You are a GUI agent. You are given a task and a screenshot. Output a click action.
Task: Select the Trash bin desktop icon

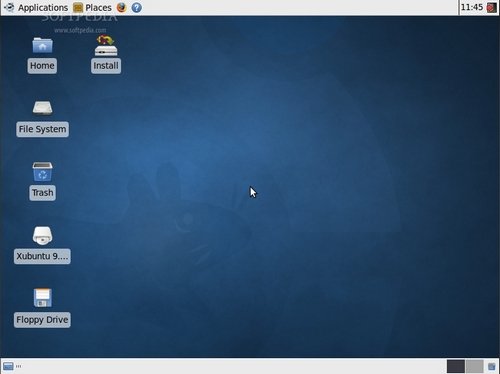[42, 171]
